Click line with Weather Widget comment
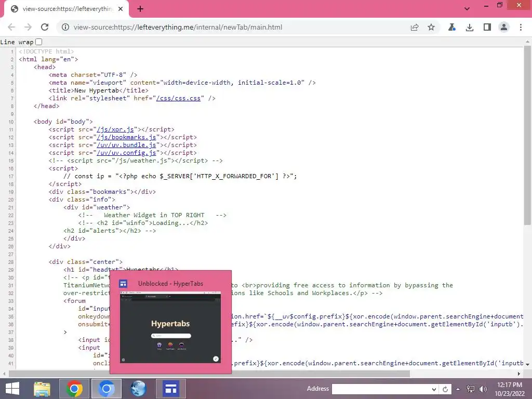The width and height of the screenshot is (532, 399). [152, 215]
